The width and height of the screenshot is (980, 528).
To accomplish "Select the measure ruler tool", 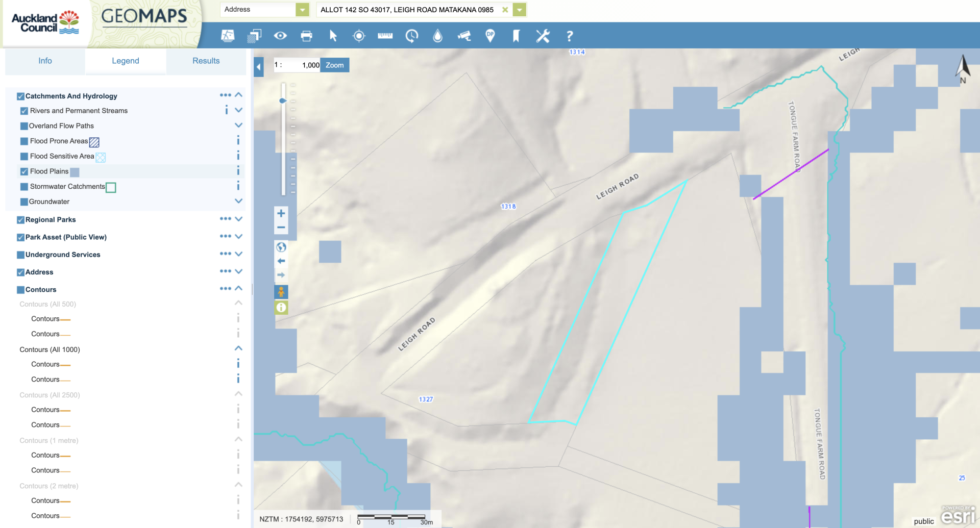I will tap(385, 36).
